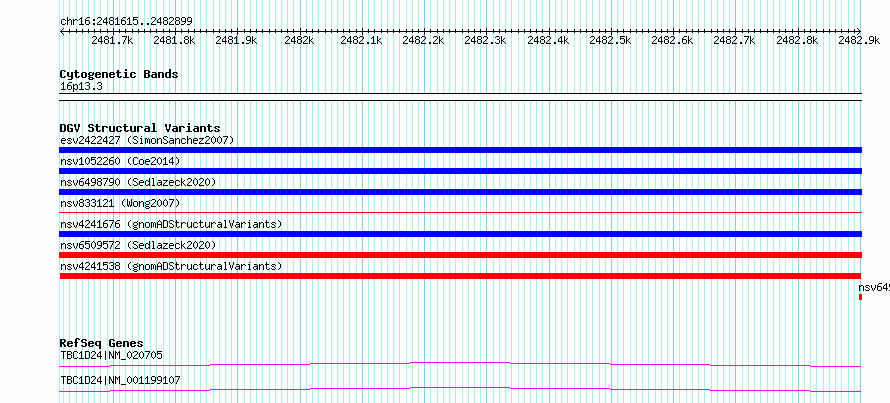
Task: Open the first nsv6498790 (Sedlazeck2020) label
Action: (x=138, y=182)
